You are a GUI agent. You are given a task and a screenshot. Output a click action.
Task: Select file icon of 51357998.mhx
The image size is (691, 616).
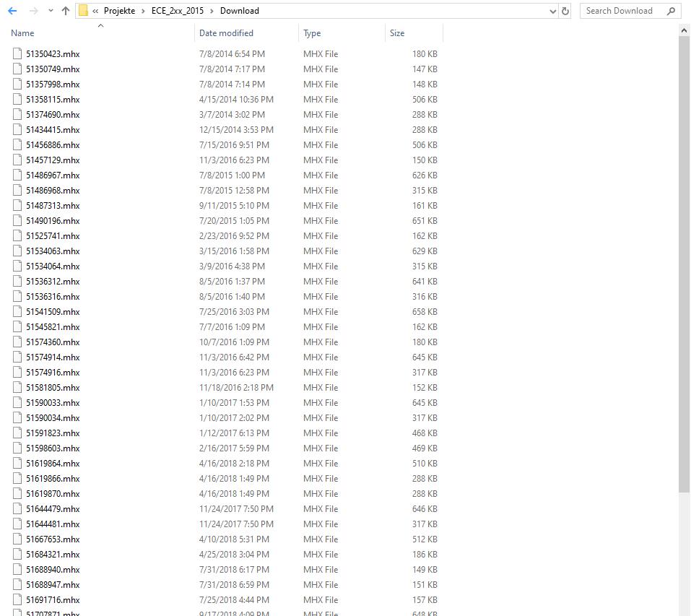coord(17,84)
